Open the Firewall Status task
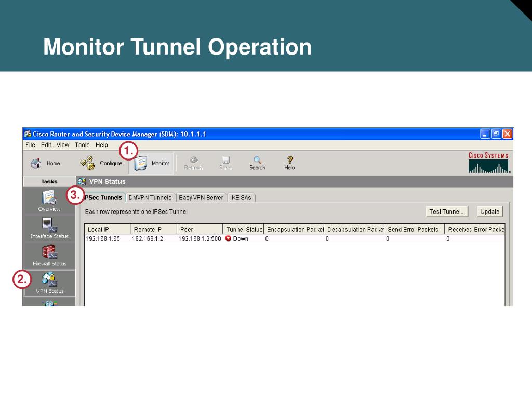 [x=49, y=256]
